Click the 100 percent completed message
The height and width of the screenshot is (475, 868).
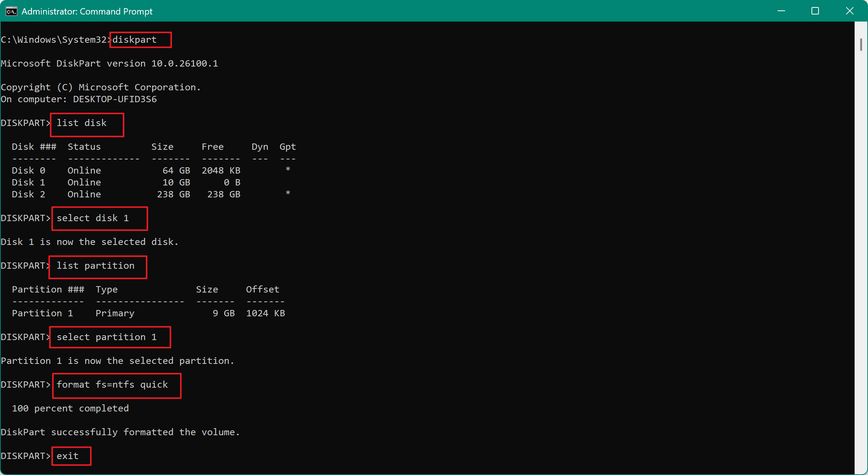(70, 408)
